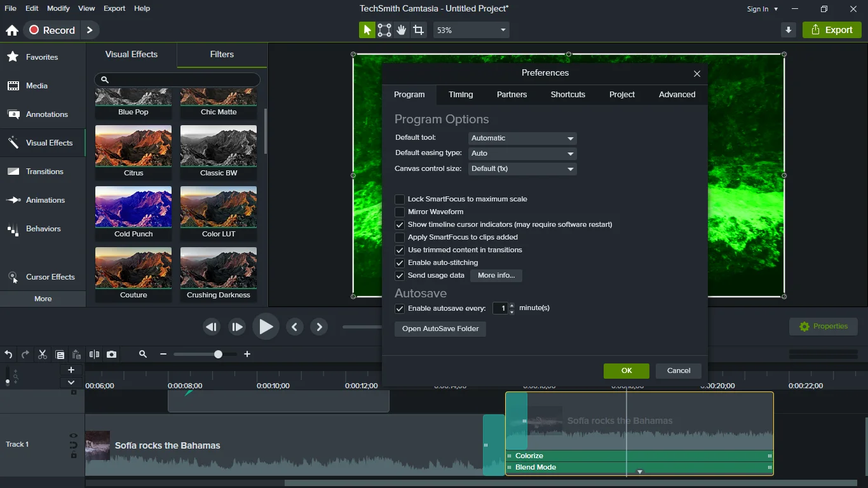Cut the selection with the scissors icon
The width and height of the screenshot is (868, 488).
43,355
